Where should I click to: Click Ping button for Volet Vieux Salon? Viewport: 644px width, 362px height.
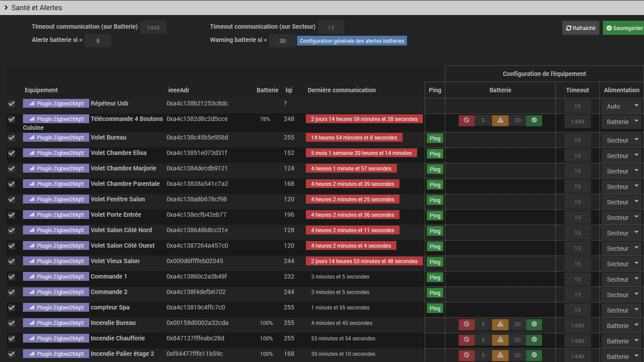coord(435,262)
